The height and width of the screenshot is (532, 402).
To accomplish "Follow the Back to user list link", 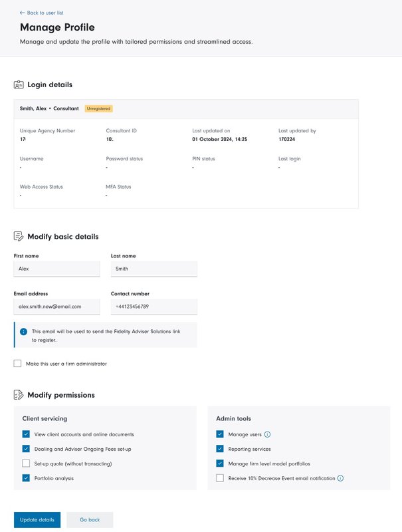I will pos(45,13).
